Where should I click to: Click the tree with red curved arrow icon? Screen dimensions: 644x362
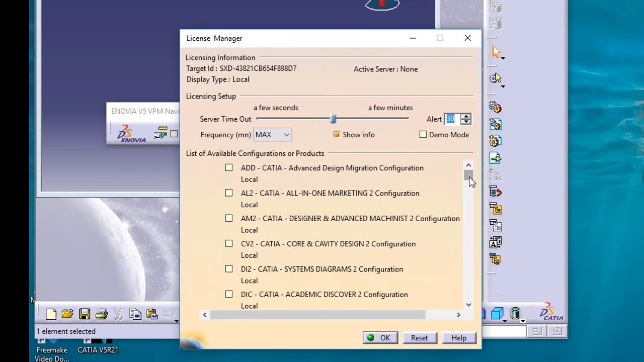pyautogui.click(x=495, y=192)
